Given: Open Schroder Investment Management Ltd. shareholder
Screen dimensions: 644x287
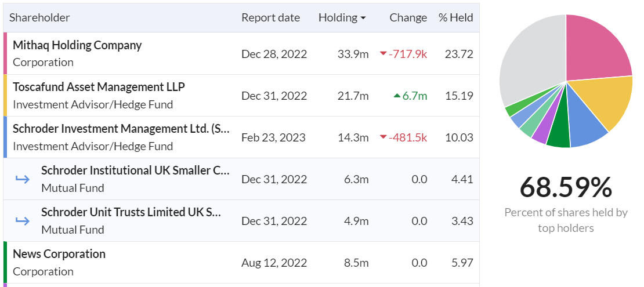Looking at the screenshot, I should tap(121, 129).
